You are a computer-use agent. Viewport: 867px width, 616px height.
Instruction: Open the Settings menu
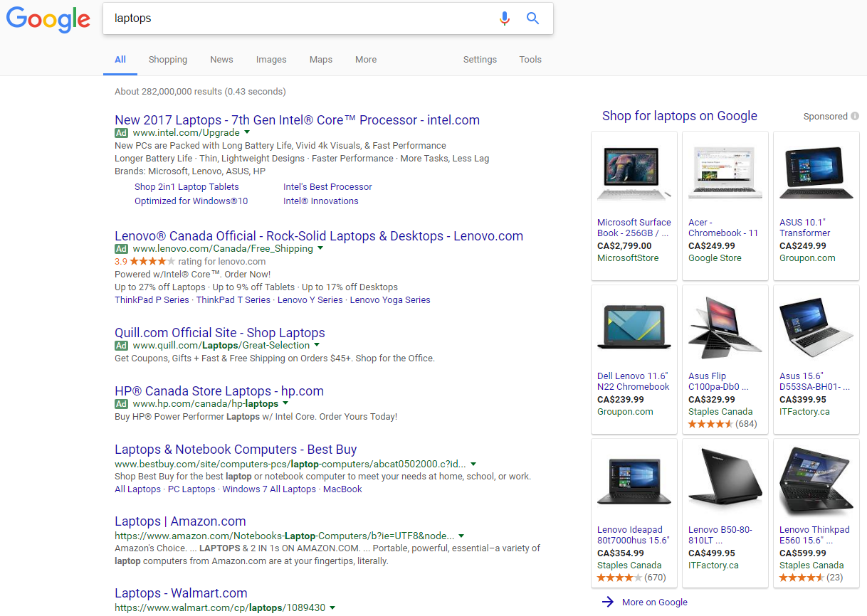coord(480,60)
